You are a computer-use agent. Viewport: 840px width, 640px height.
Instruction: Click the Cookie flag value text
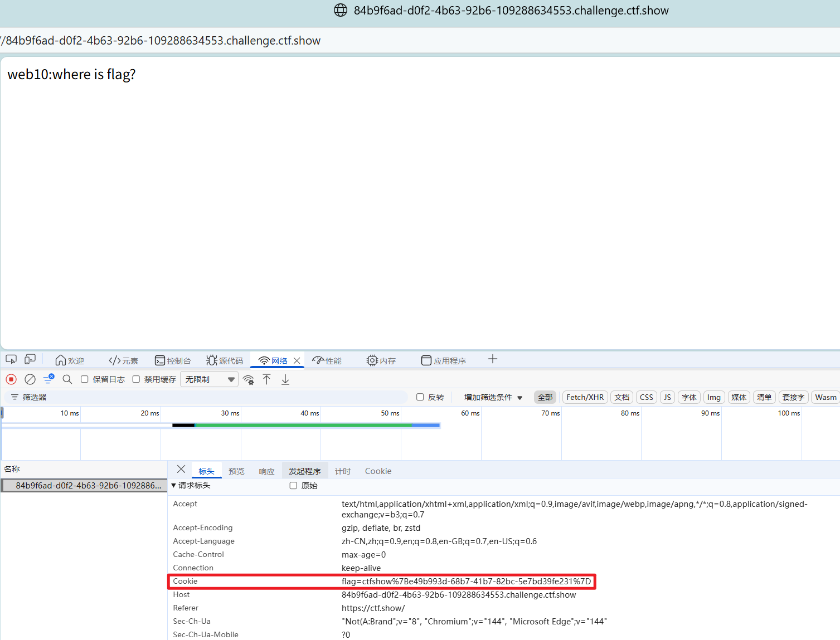point(467,582)
